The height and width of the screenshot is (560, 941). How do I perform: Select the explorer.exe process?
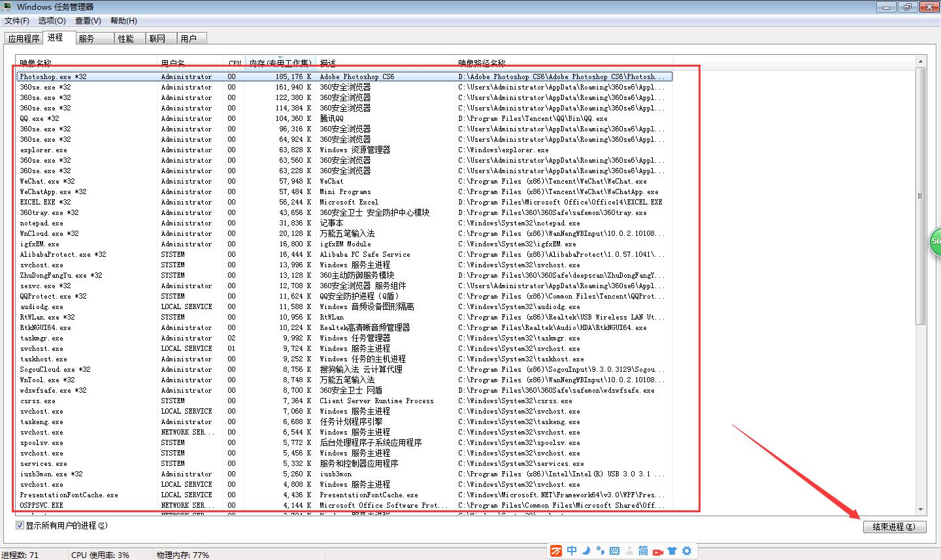[x=344, y=150]
